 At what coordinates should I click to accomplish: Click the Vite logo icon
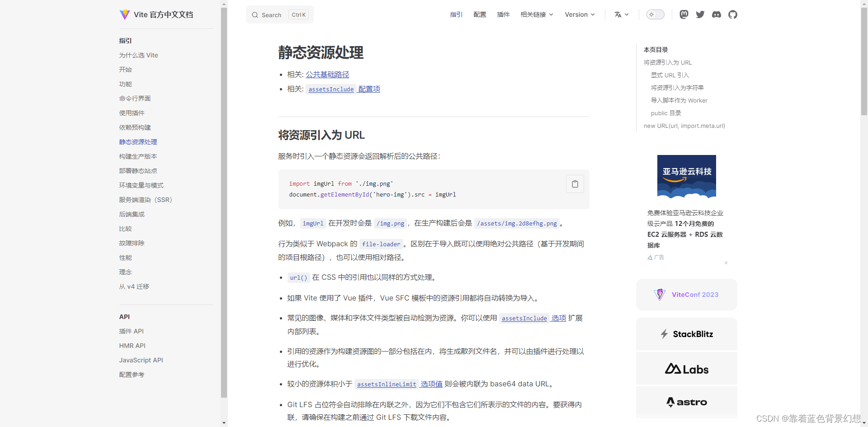(125, 14)
